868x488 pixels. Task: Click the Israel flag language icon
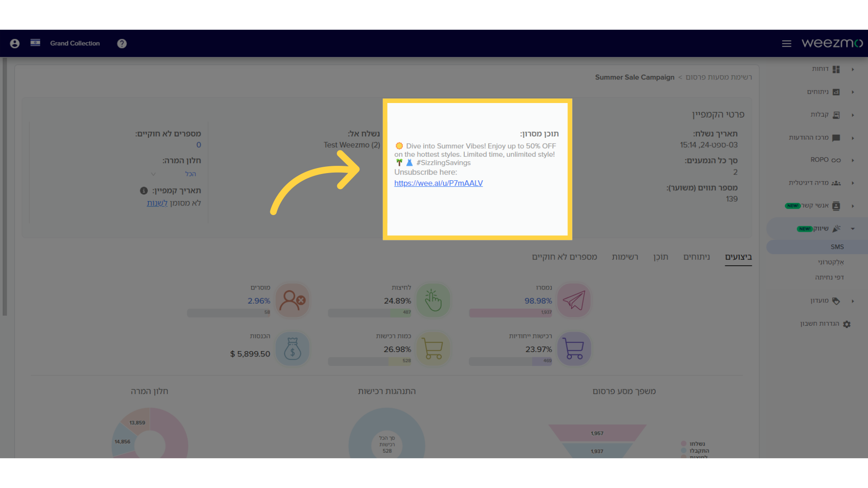(35, 43)
